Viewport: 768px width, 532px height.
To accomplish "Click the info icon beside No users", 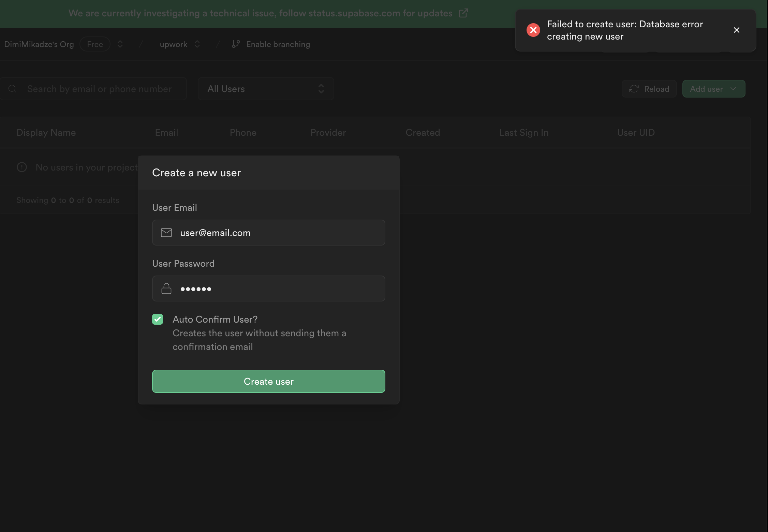I will point(22,167).
